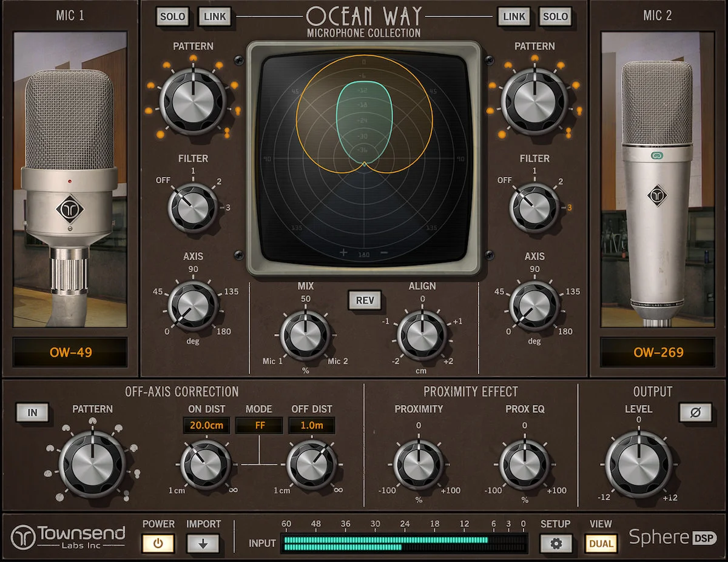The height and width of the screenshot is (562, 728).
Task: Solo Mic 2 with right SOLO button
Action: (x=556, y=16)
